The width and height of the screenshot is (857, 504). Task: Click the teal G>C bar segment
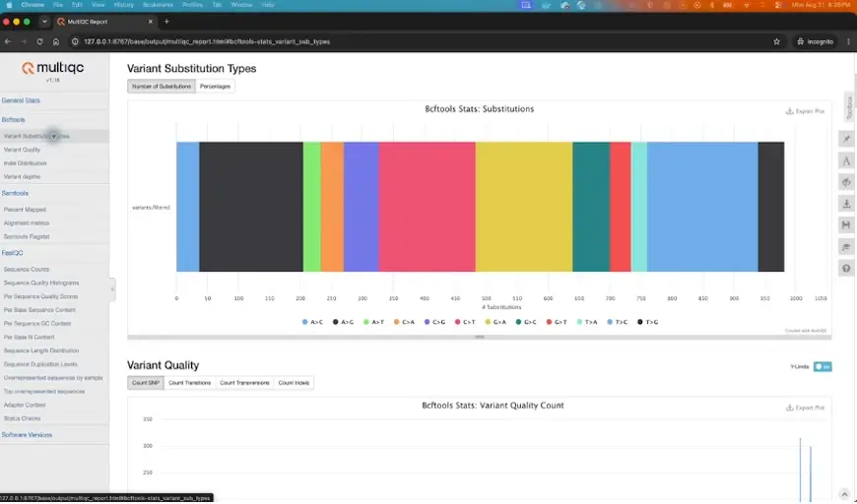click(x=591, y=207)
